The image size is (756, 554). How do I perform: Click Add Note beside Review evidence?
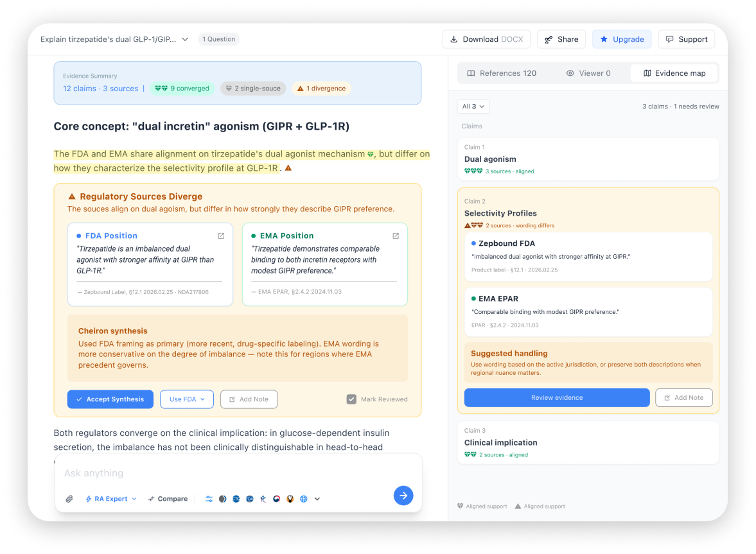pyautogui.click(x=683, y=398)
